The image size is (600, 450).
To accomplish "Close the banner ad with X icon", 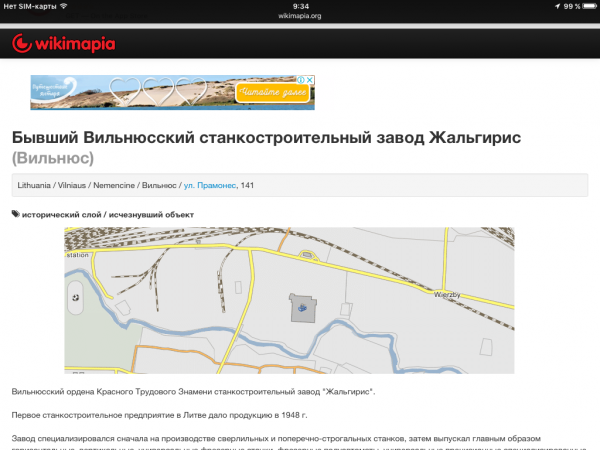I will click(310, 81).
